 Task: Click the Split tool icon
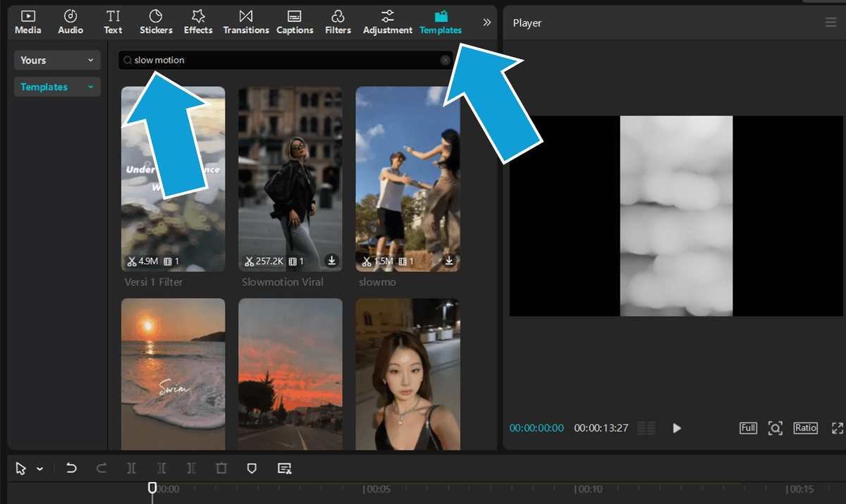click(x=132, y=468)
